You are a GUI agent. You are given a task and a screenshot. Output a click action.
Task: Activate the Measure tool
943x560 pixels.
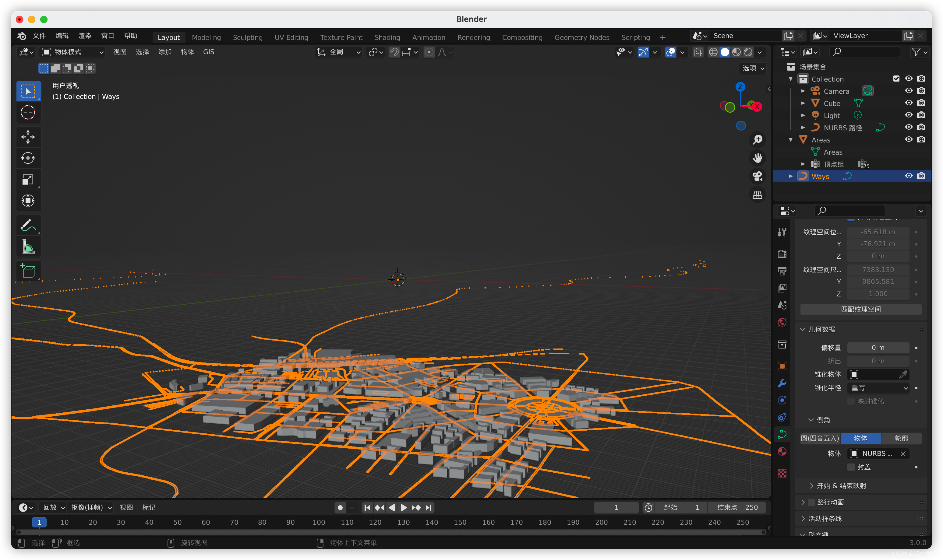pyautogui.click(x=28, y=247)
